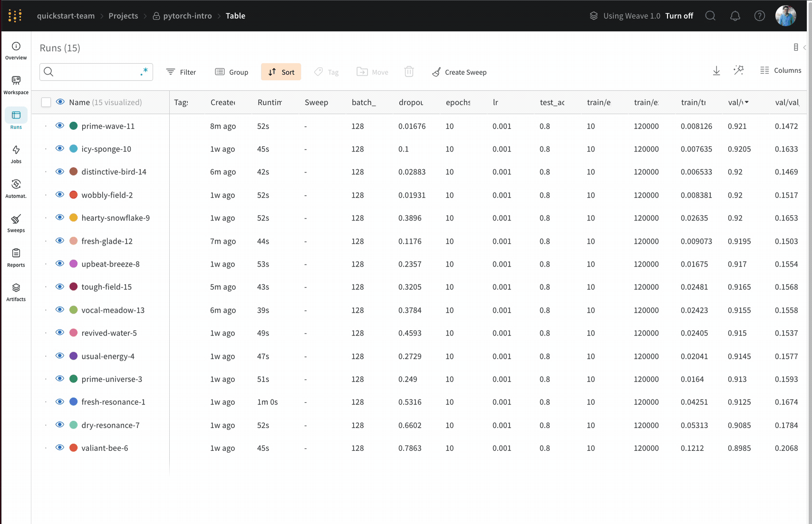Collapse the runs table with the chevron
Viewport: 812px width, 524px height.
(x=805, y=47)
